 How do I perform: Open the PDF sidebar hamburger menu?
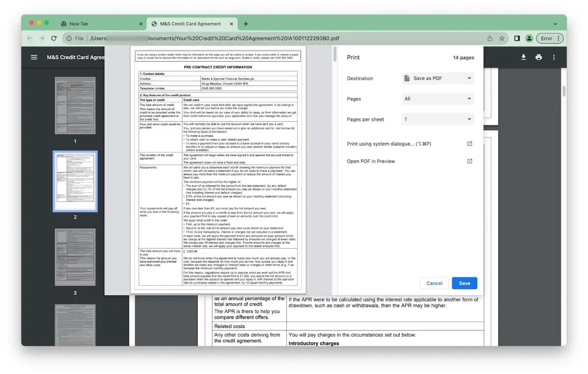(34, 57)
